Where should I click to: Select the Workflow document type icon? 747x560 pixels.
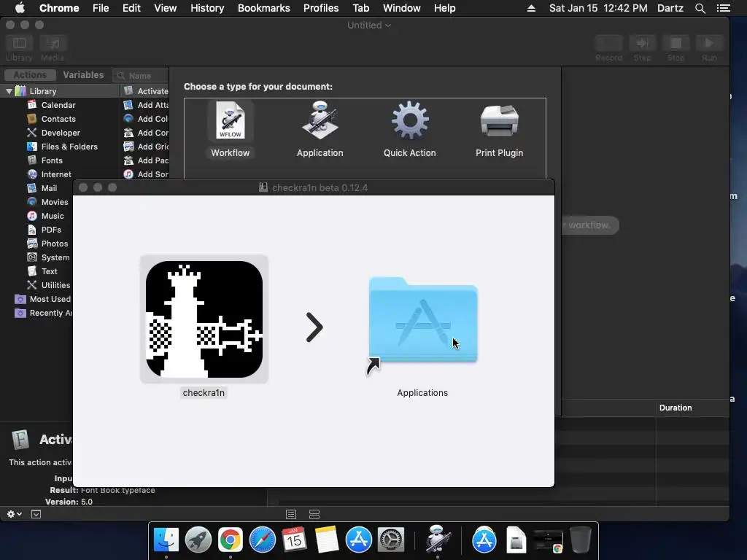pos(230,121)
